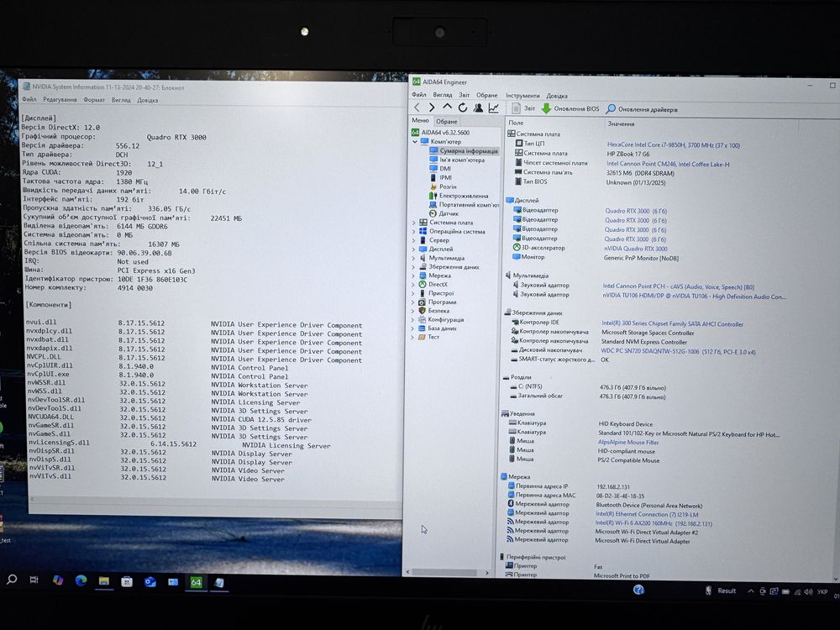The image size is (840, 630).
Task: Click the Звіт report toolbar button
Action: (x=523, y=108)
